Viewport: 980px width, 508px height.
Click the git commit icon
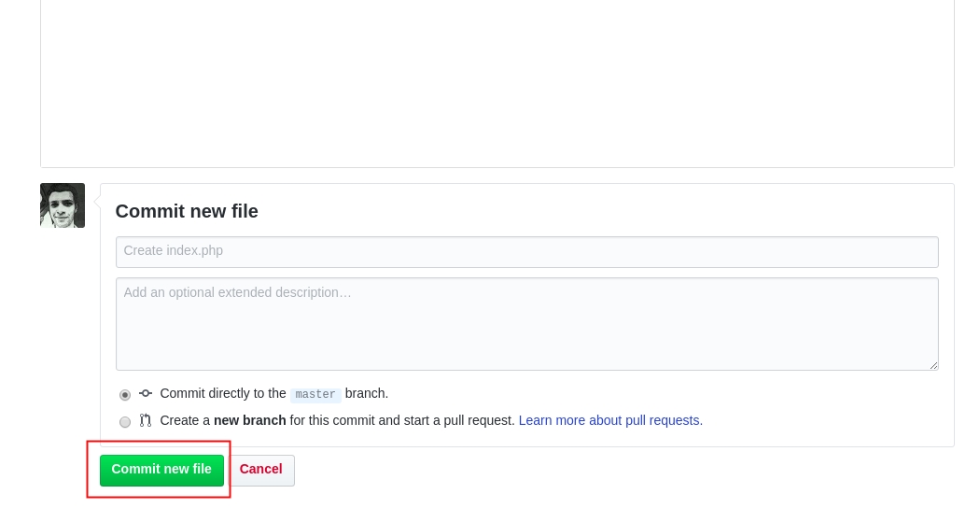point(146,393)
